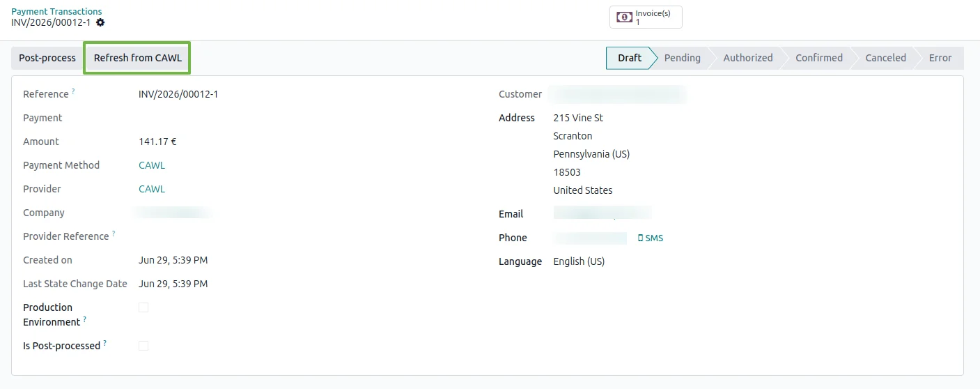
Task: Click the blurred Customer field value
Action: click(x=617, y=94)
